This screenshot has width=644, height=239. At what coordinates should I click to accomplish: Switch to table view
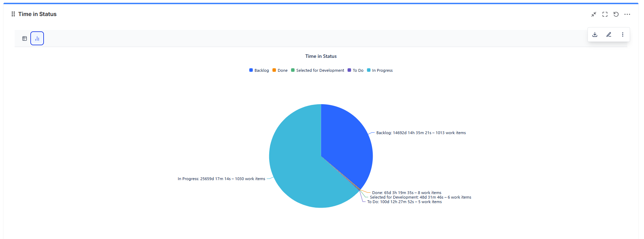tap(24, 38)
